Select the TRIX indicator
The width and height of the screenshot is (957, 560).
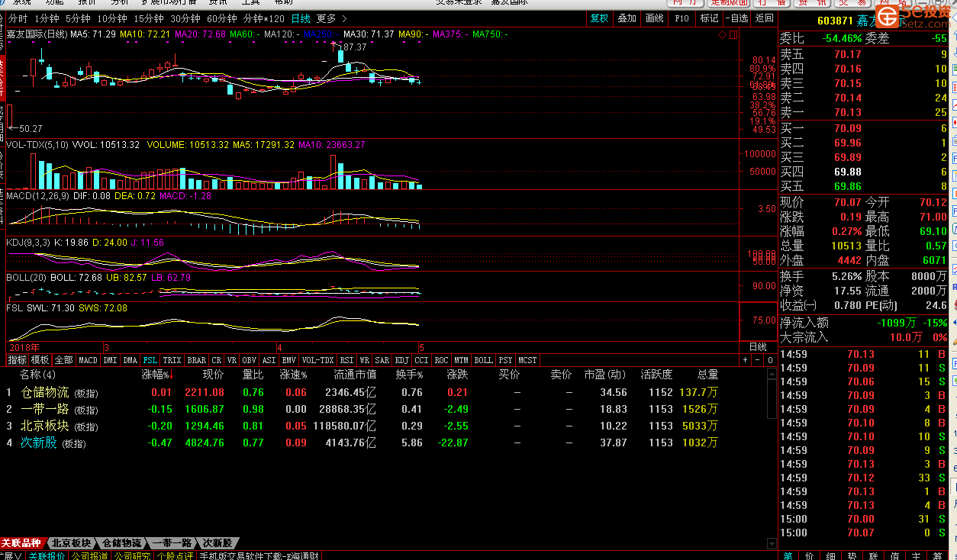coord(172,360)
